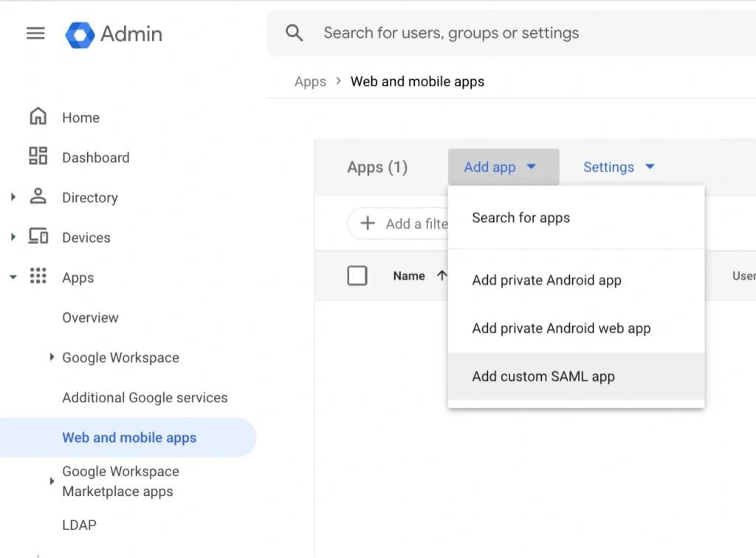Viewport: 756px width, 558px height.
Task: Click the Devices icon in sidebar
Action: (x=38, y=237)
